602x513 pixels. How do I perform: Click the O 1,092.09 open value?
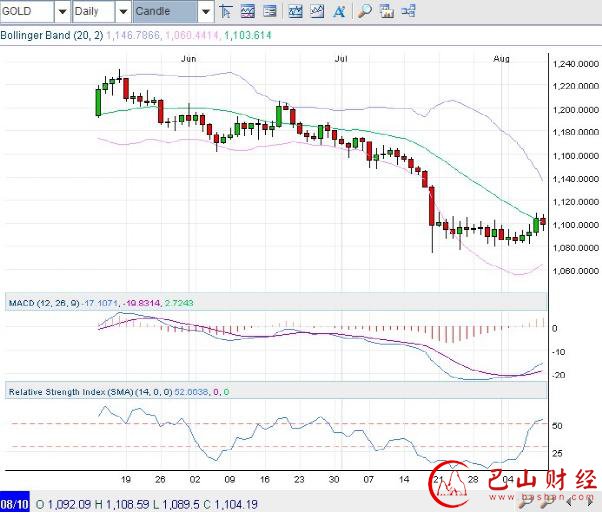63,504
